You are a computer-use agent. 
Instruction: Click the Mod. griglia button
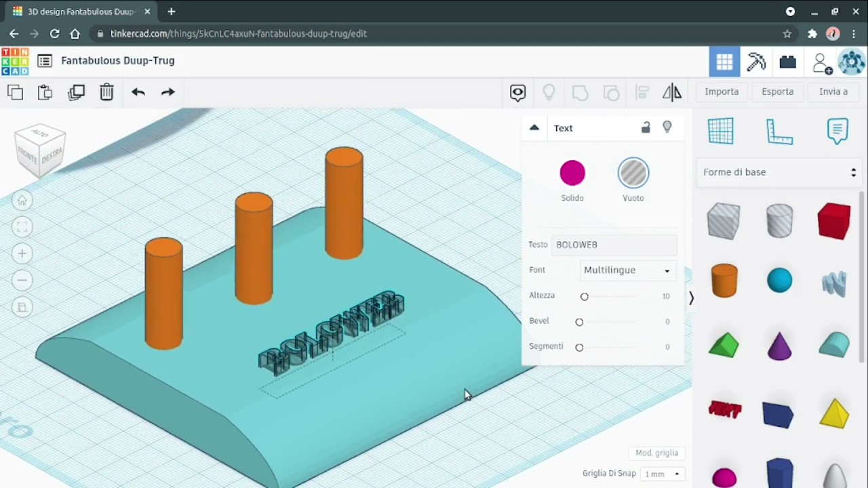click(x=656, y=453)
